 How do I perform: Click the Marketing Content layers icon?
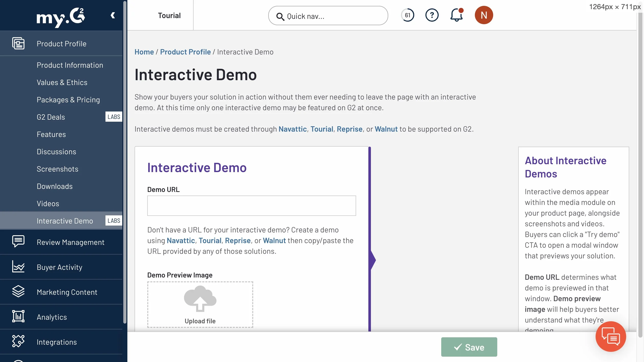[x=18, y=291]
